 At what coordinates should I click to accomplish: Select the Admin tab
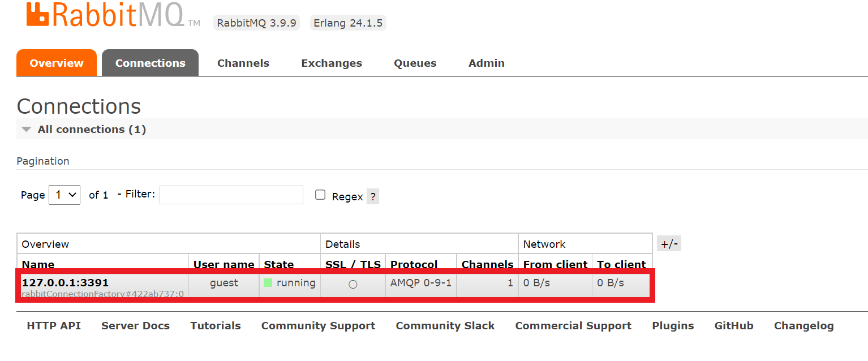pos(486,63)
